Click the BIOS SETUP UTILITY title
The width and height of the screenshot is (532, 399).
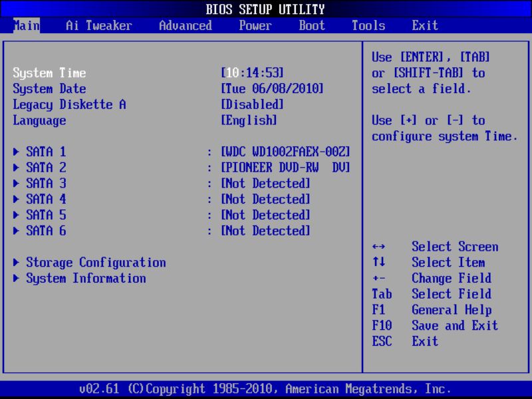[265, 9]
